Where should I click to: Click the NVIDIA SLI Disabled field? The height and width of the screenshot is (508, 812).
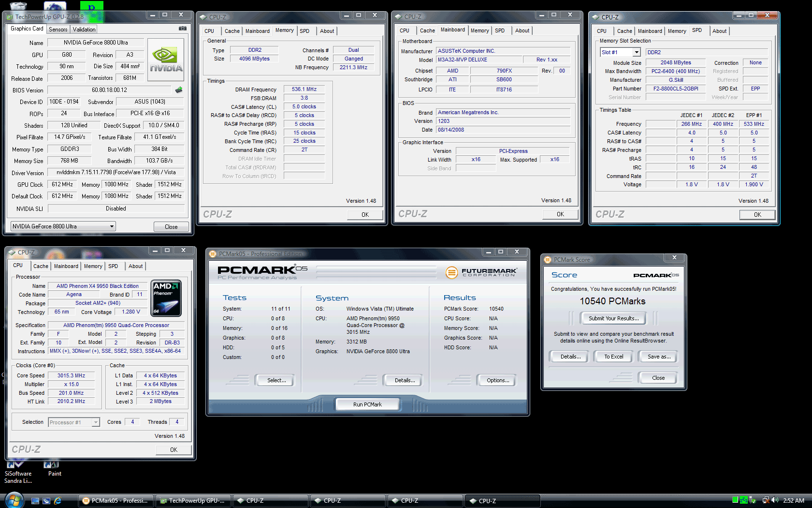(x=116, y=209)
